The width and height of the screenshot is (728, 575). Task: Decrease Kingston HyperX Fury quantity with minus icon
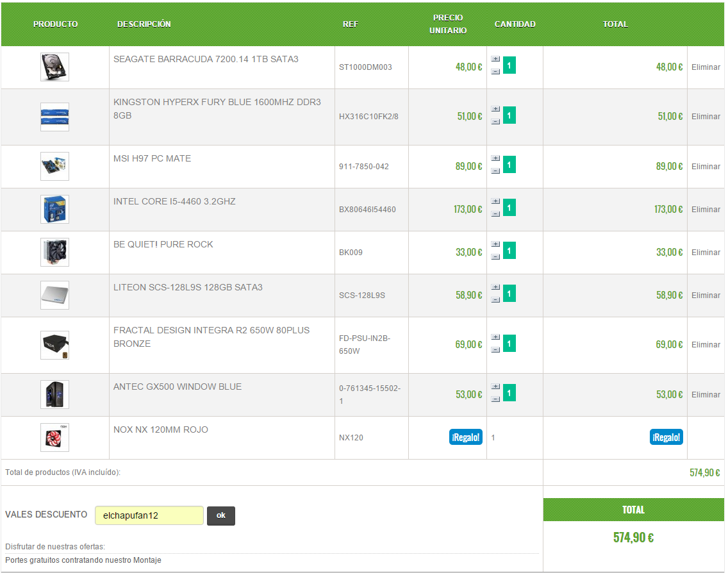495,121
